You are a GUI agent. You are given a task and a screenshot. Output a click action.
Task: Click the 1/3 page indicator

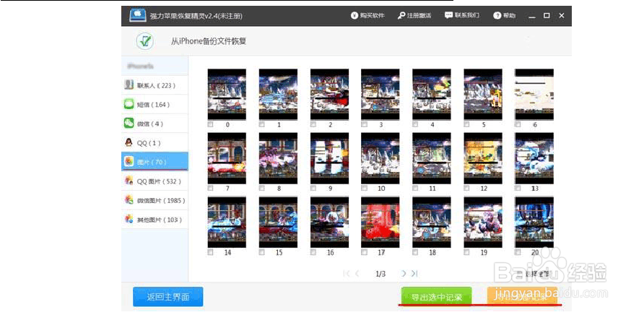click(380, 274)
